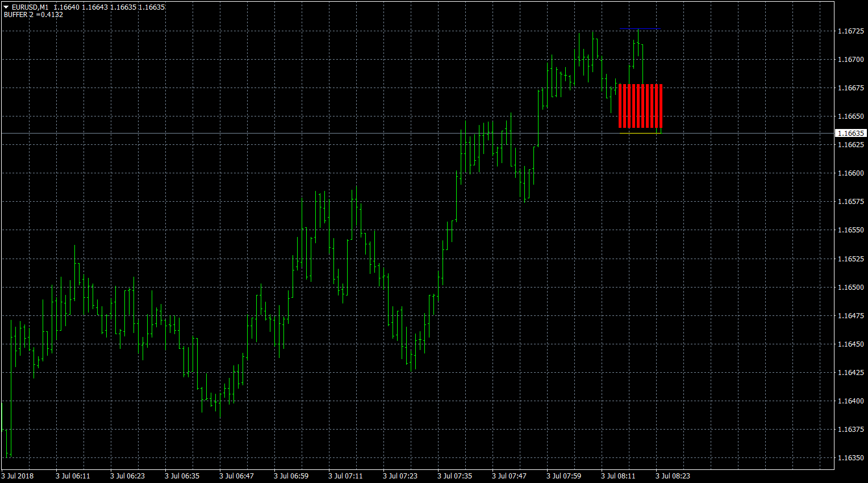Click price scale label 1.16725

tap(851, 31)
